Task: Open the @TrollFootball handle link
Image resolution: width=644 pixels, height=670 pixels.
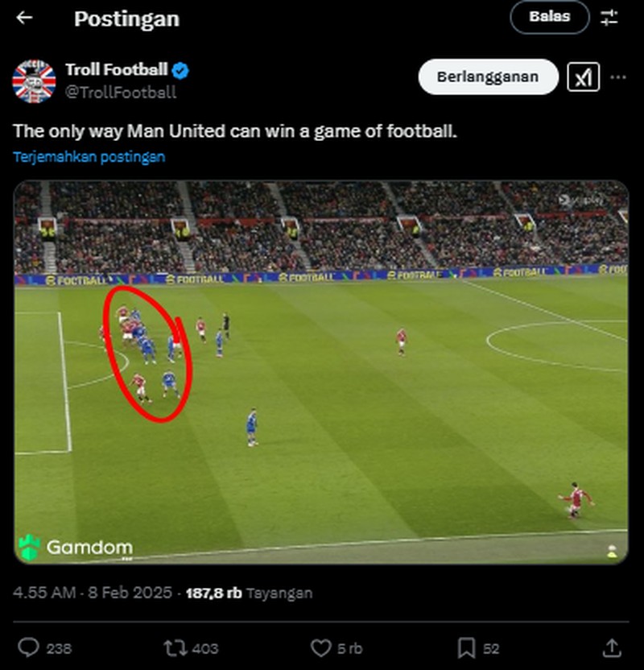Action: coord(121,93)
